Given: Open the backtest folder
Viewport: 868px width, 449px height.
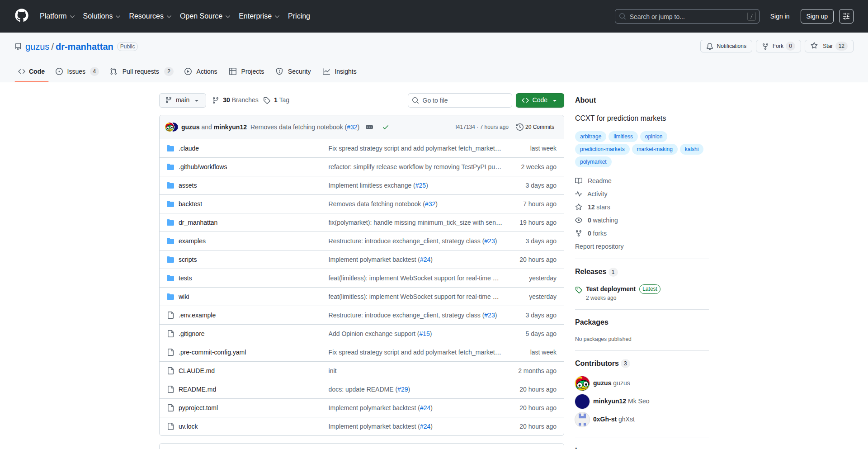Looking at the screenshot, I should pyautogui.click(x=190, y=204).
